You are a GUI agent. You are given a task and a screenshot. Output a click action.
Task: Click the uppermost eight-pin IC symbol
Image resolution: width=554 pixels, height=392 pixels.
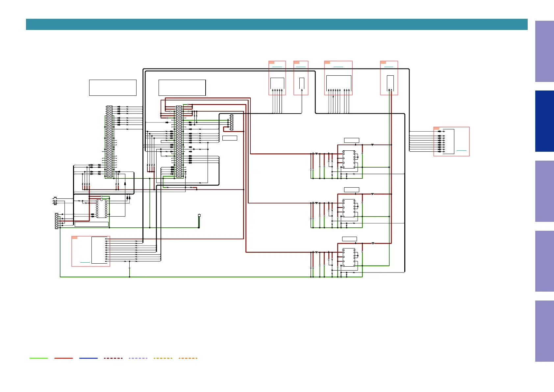click(349, 159)
